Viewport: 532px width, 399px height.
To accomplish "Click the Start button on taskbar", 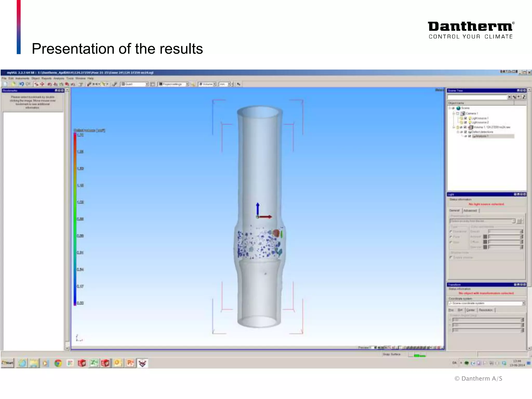I will 8,363.
